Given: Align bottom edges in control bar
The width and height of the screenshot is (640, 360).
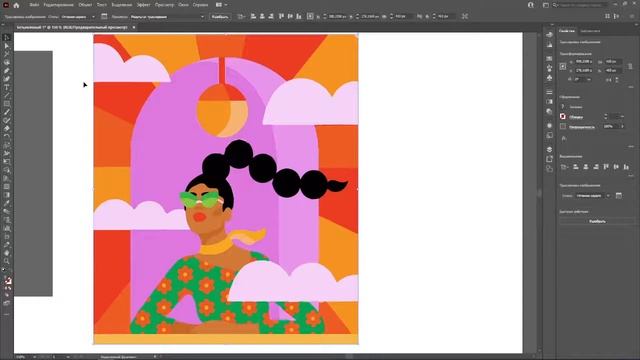Looking at the screenshot, I should pyautogui.click(x=299, y=16).
